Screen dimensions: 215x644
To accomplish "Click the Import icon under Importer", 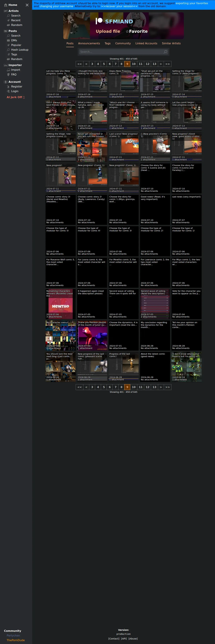I will point(8,70).
